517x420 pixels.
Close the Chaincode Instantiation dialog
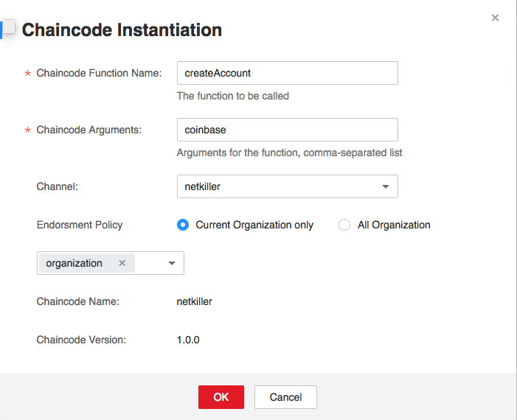click(495, 18)
